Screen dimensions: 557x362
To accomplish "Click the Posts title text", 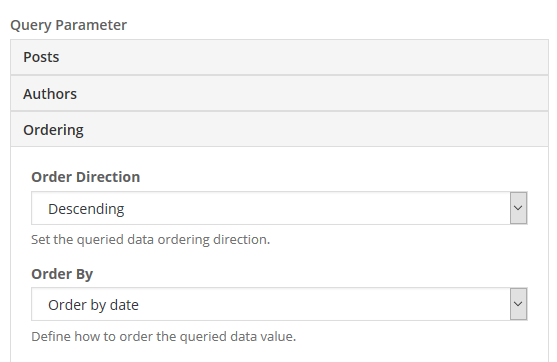I will point(41,57).
